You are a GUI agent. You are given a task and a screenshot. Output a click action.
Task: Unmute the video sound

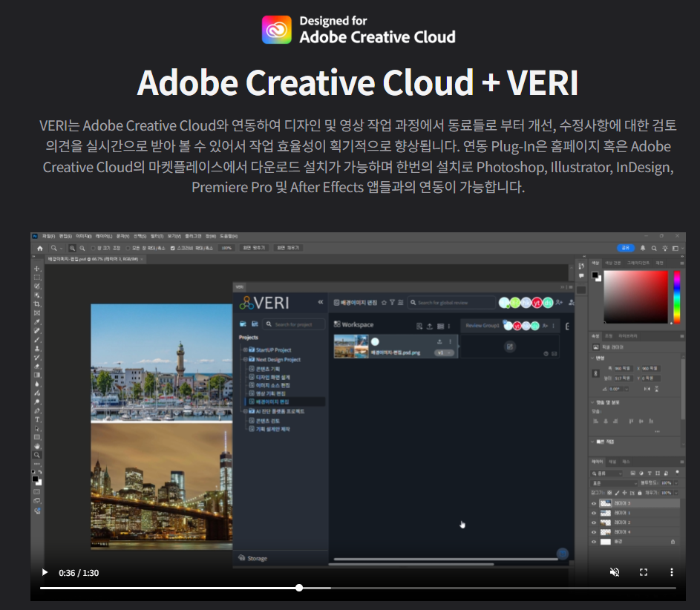point(615,572)
